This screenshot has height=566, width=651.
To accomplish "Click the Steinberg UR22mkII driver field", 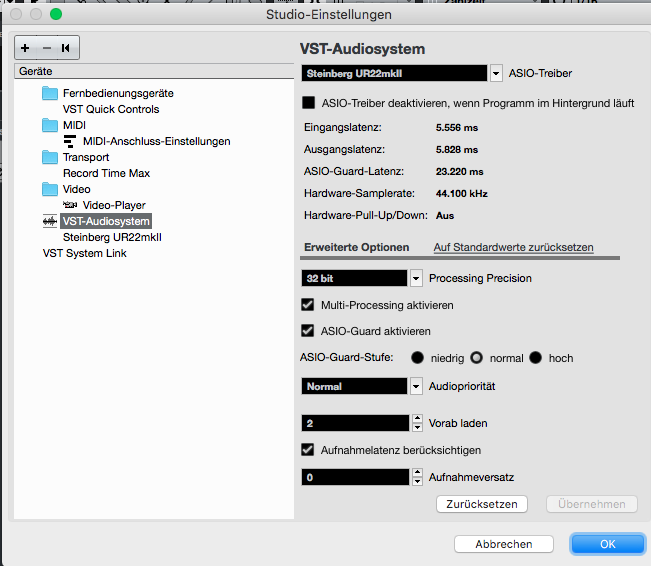I will tap(394, 74).
